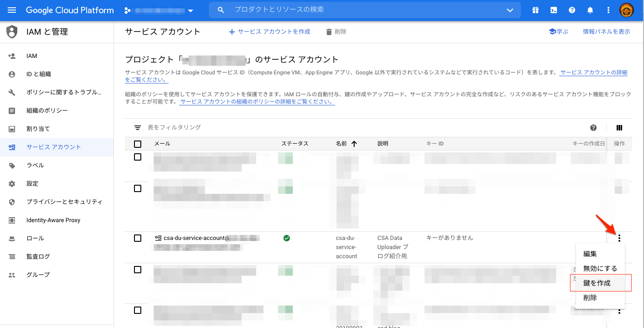Click サービス アカウントを作成 button
The image size is (644, 328).
pos(269,31)
